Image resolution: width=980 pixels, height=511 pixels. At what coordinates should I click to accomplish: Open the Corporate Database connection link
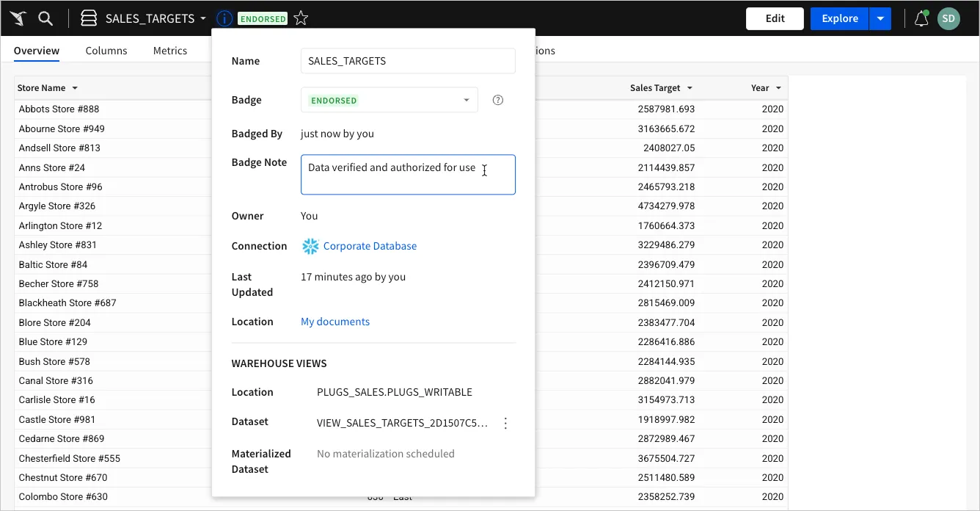(370, 246)
